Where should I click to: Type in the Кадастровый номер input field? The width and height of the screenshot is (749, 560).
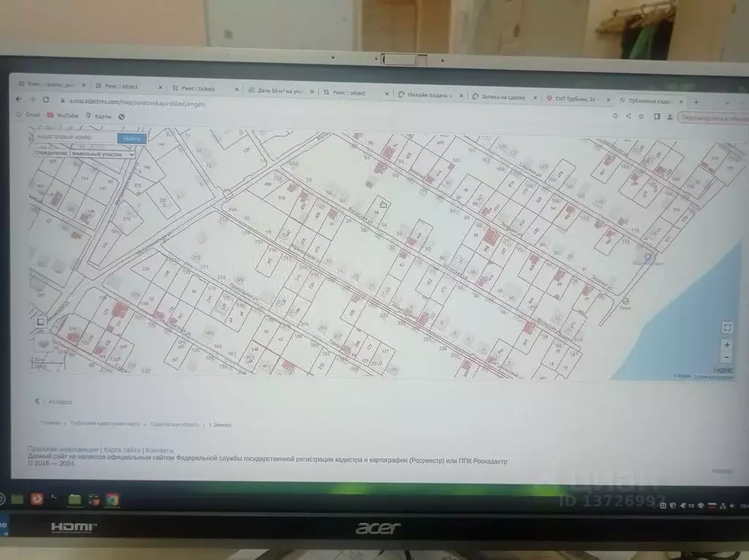click(x=73, y=137)
